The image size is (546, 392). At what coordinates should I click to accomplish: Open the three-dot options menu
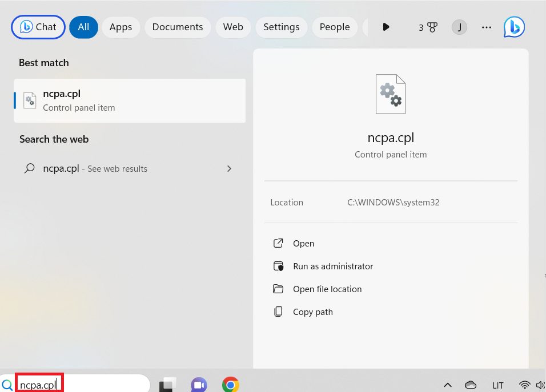(487, 27)
